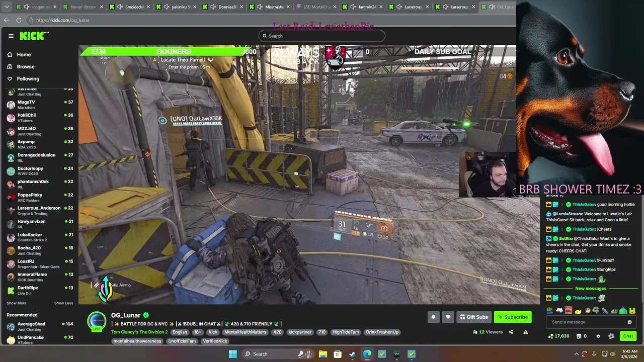Open channel points 17,630 balance
This screenshot has width=644, height=362.
click(x=558, y=336)
